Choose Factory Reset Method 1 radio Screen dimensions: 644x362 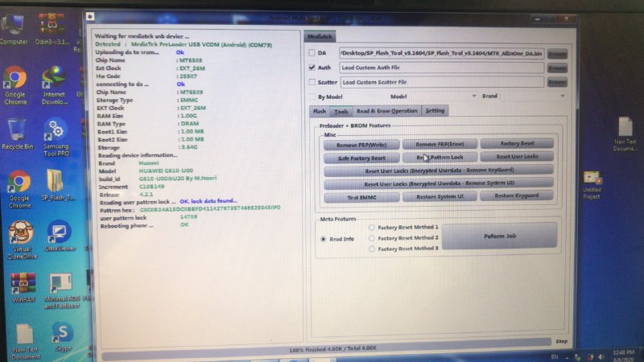coord(372,227)
